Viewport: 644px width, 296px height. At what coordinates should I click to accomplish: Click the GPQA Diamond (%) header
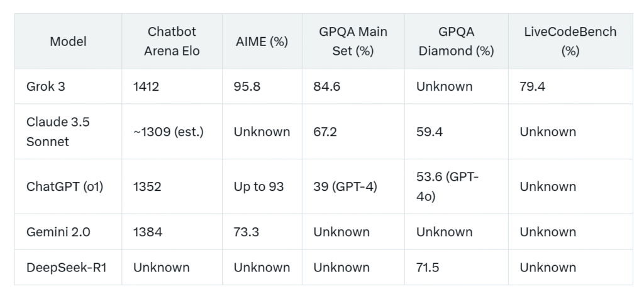coord(457,42)
